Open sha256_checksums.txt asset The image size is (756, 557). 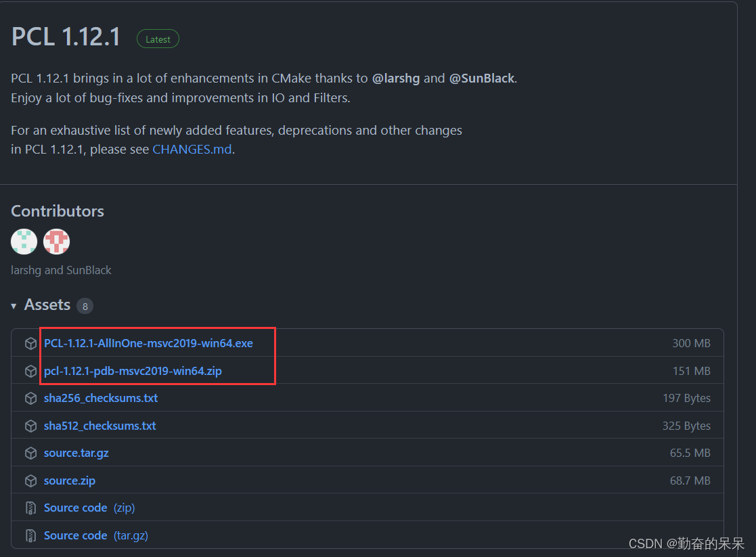tap(101, 399)
